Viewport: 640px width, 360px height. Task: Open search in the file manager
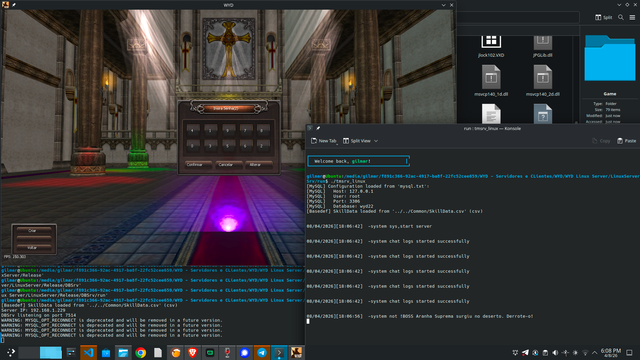[621, 17]
